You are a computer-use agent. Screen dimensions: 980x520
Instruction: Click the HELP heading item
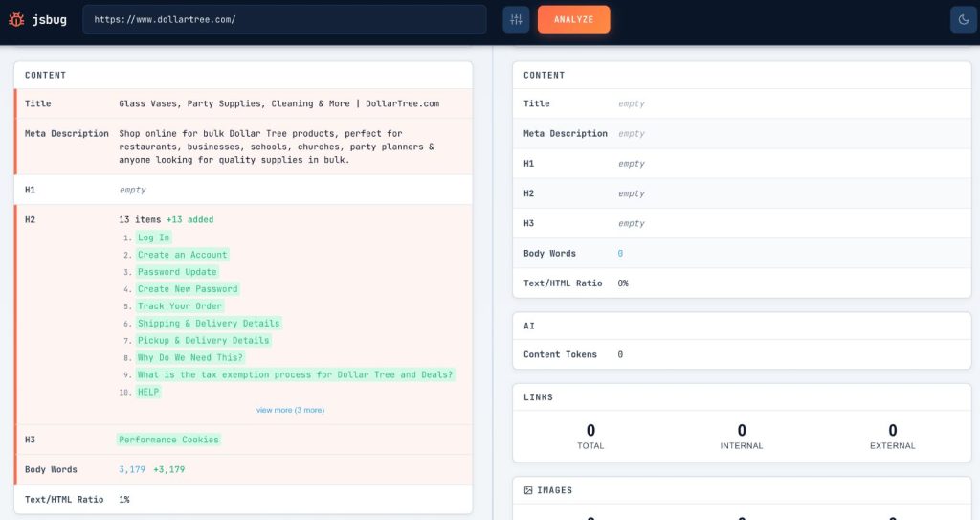pos(147,392)
